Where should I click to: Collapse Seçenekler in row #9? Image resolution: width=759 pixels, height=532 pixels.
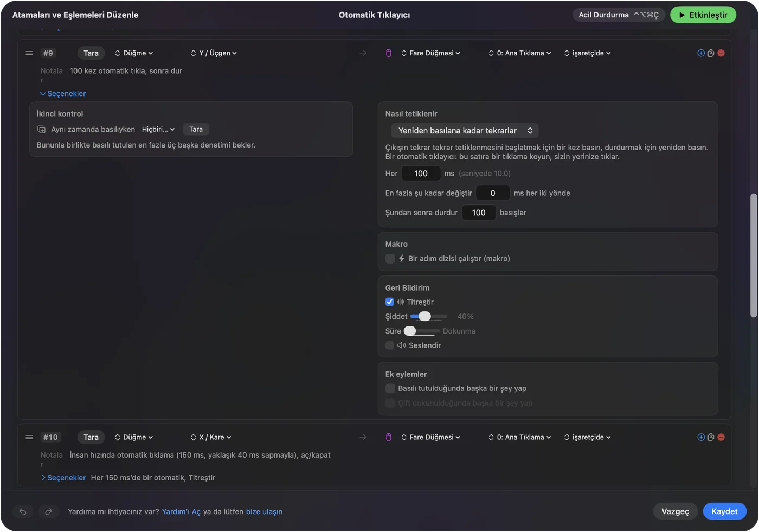(x=63, y=94)
